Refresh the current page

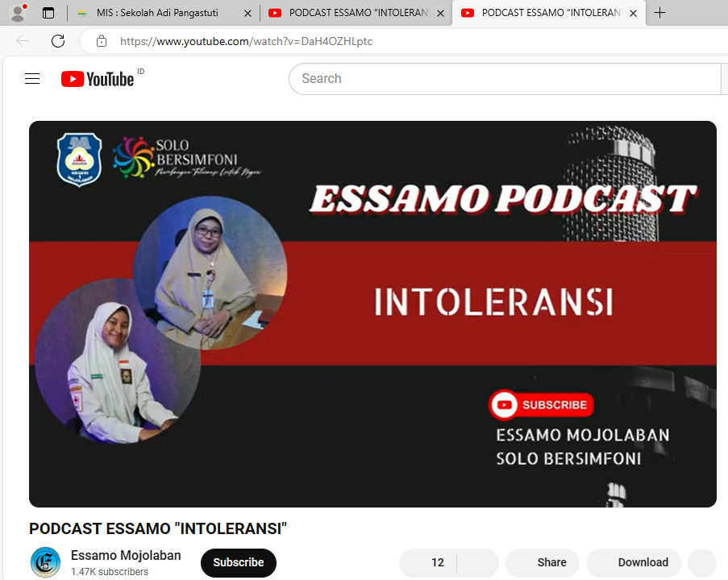point(57,41)
